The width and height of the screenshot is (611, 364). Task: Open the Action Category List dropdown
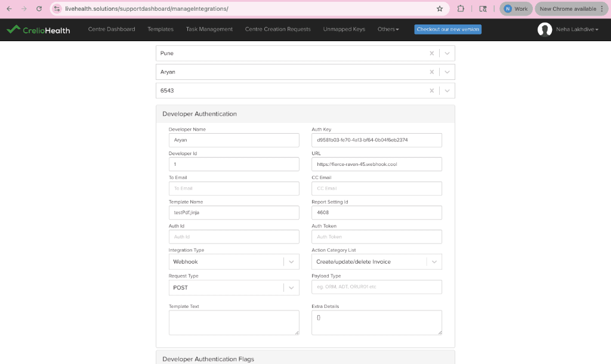(377, 262)
